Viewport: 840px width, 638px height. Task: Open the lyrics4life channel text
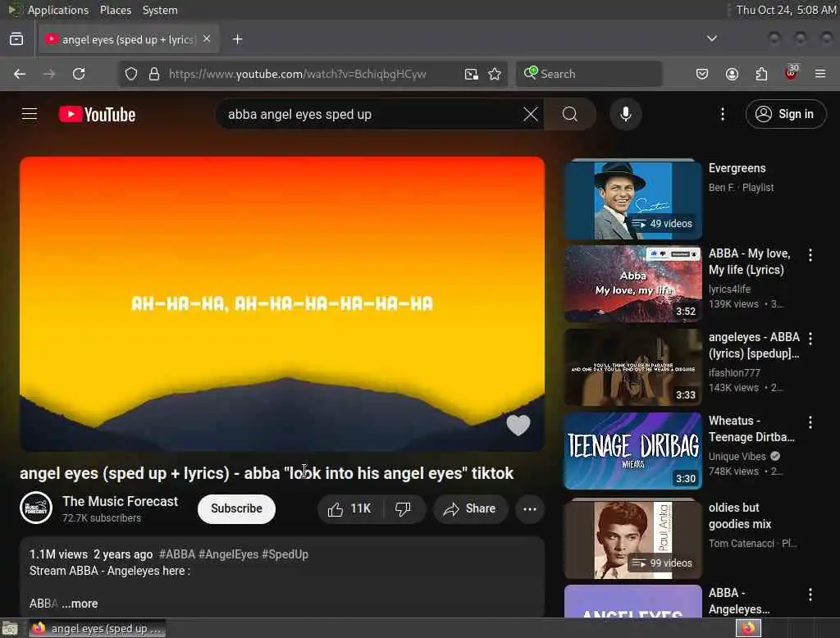pos(729,289)
